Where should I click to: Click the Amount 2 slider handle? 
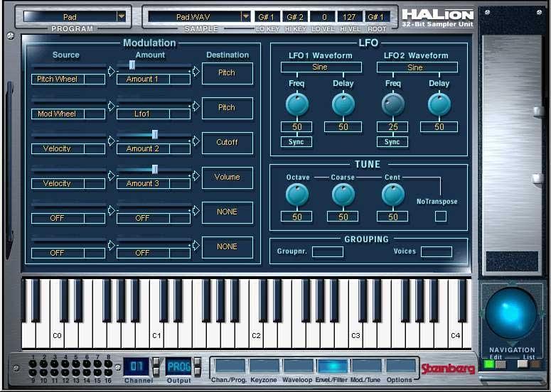(155, 134)
